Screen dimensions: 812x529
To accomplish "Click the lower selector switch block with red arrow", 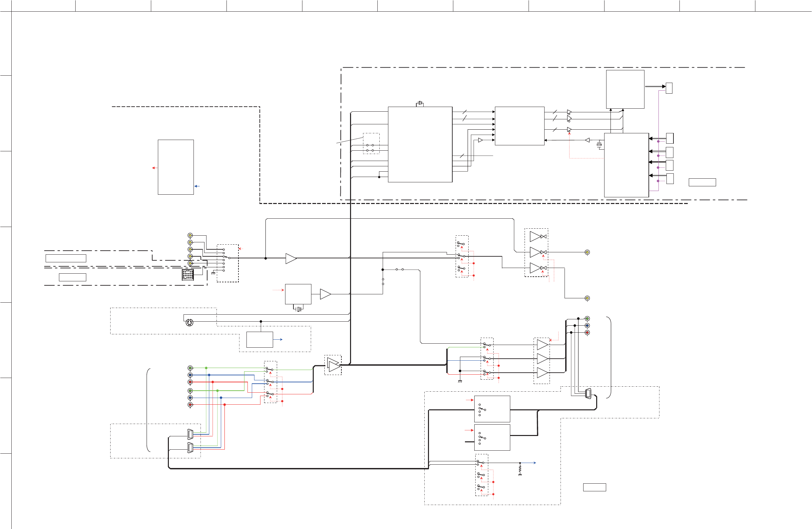I will 492,437.
